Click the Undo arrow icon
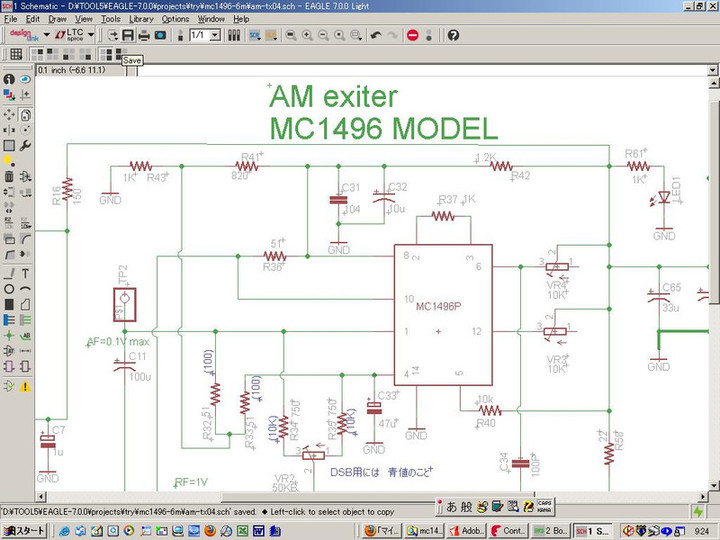 (376, 35)
